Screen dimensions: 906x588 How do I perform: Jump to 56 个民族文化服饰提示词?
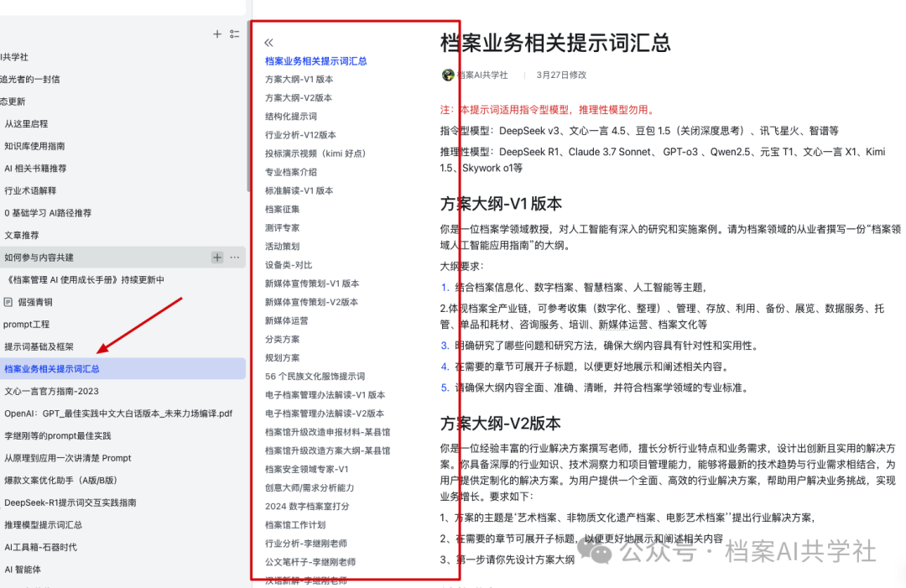coord(315,376)
